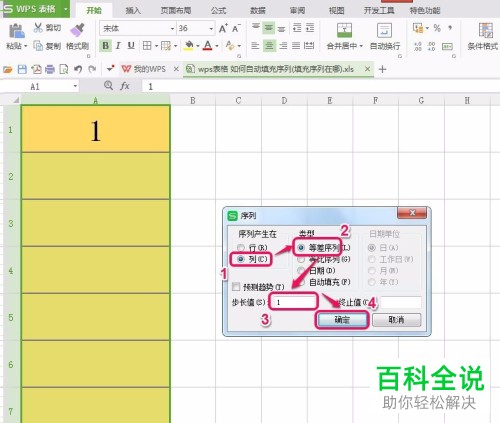Image resolution: width=500 pixels, height=423 pixels.
Task: Expand the font color dropdown arrow
Action: point(217,46)
